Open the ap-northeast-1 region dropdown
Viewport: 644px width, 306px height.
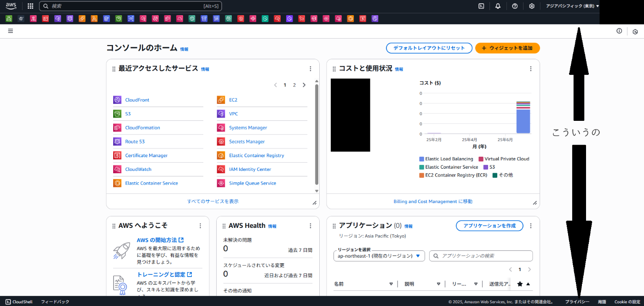pyautogui.click(x=379, y=256)
